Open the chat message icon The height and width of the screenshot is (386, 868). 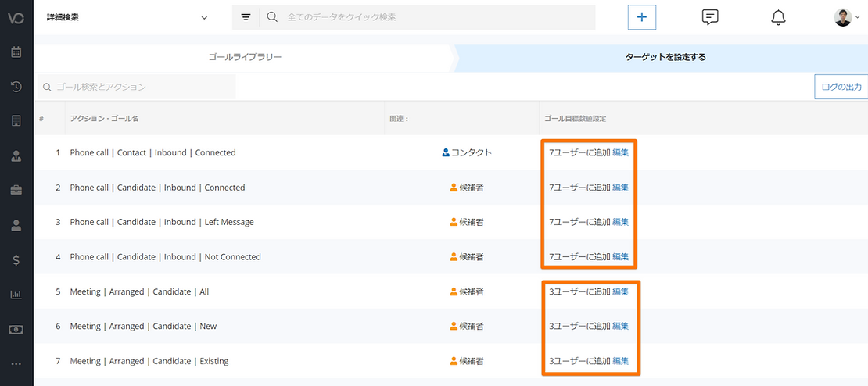coord(710,17)
